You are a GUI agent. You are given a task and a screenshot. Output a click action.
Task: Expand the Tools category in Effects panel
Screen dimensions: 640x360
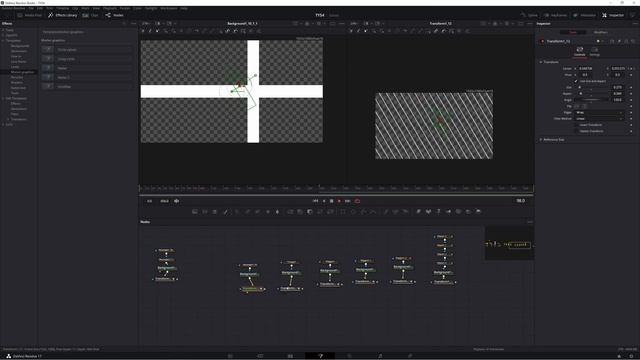(x=3, y=30)
